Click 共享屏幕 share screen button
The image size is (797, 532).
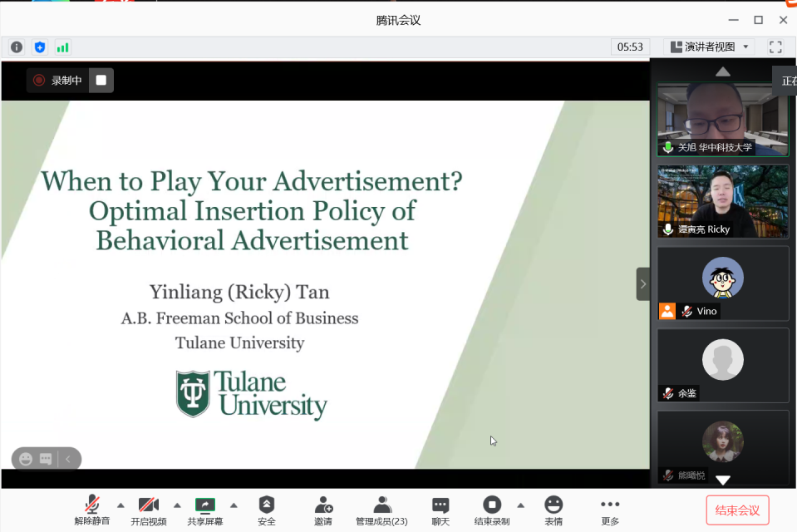pos(204,510)
